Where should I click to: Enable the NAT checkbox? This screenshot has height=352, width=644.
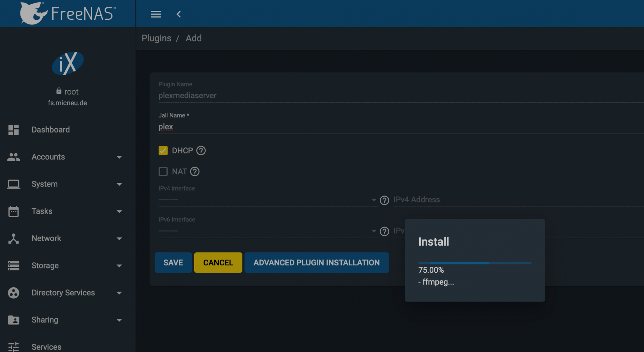coord(163,171)
